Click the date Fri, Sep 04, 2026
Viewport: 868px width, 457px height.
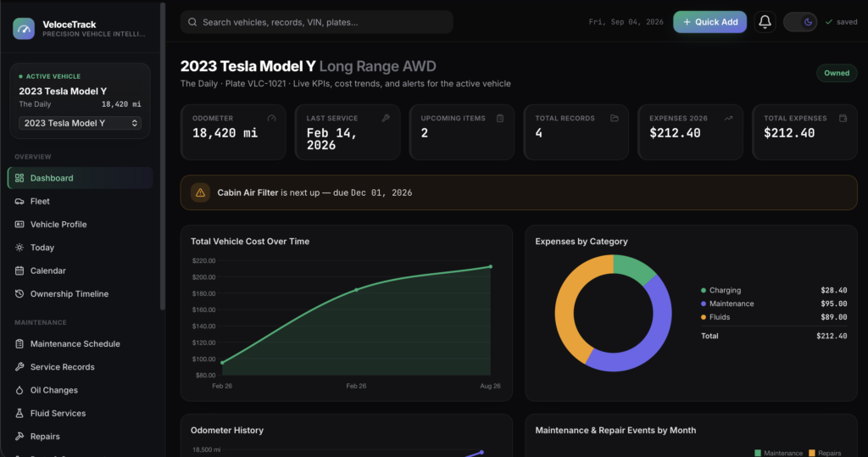626,22
